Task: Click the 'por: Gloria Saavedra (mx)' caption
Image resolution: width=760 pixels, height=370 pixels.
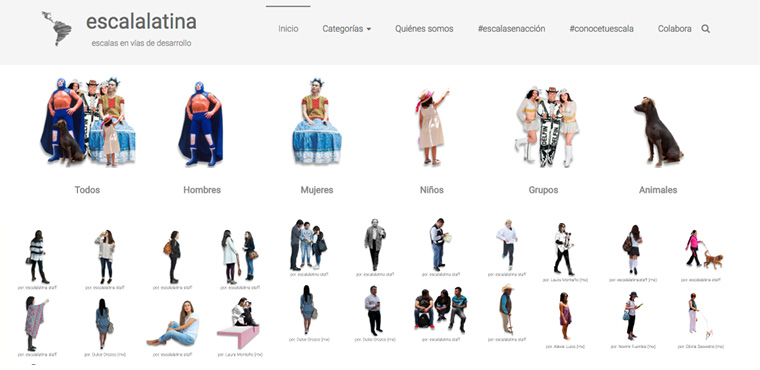Action: coord(701,347)
